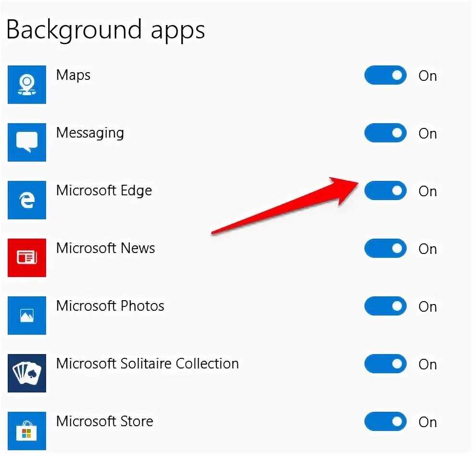Select the "Maps" app name
Viewport: 476px width, 456px height.
(x=74, y=75)
